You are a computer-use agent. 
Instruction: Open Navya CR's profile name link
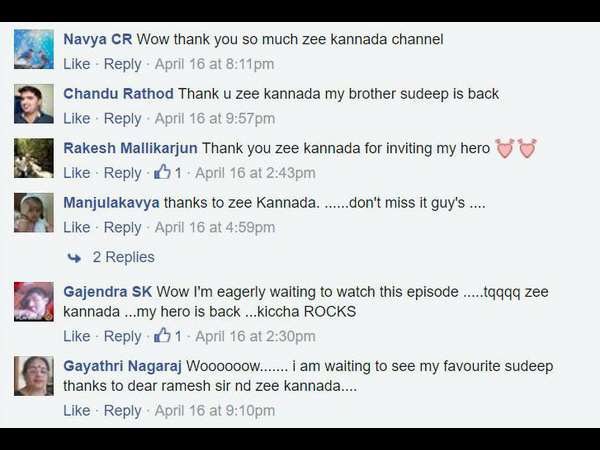coord(98,39)
